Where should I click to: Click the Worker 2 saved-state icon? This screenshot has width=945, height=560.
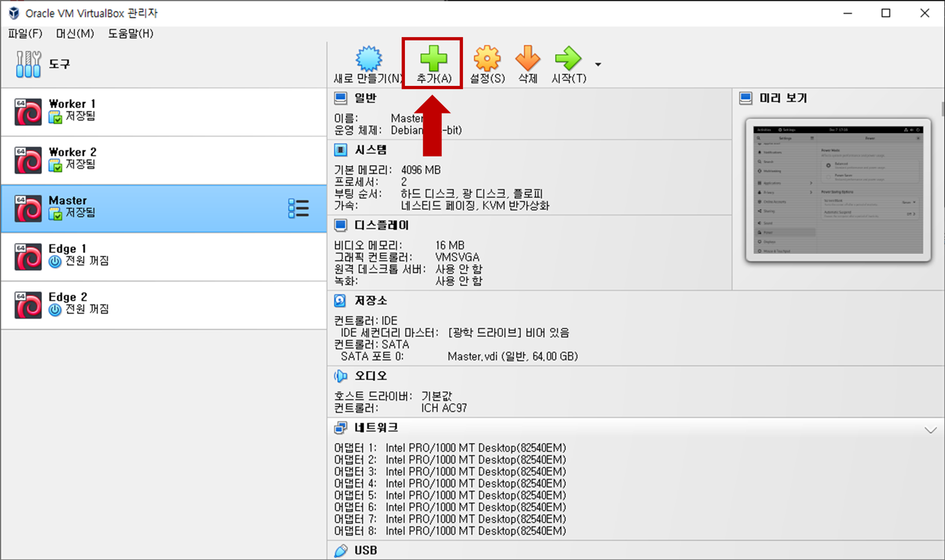pyautogui.click(x=55, y=165)
